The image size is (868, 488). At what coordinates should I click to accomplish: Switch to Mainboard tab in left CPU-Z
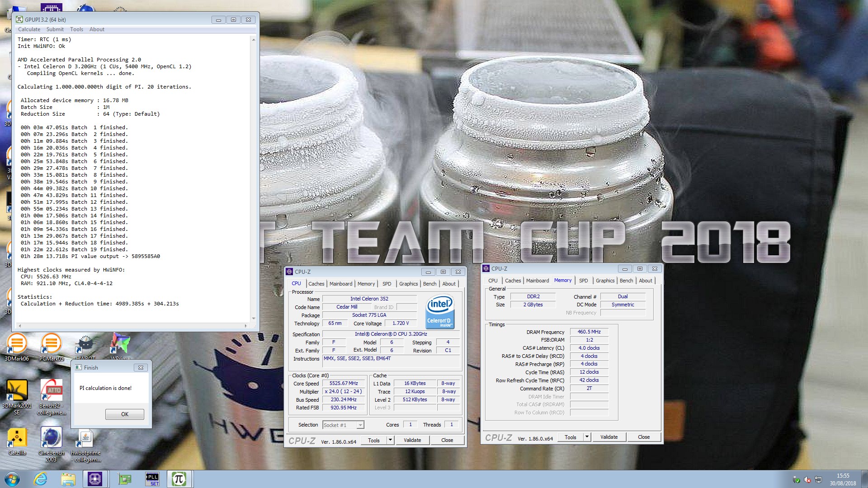tap(341, 284)
